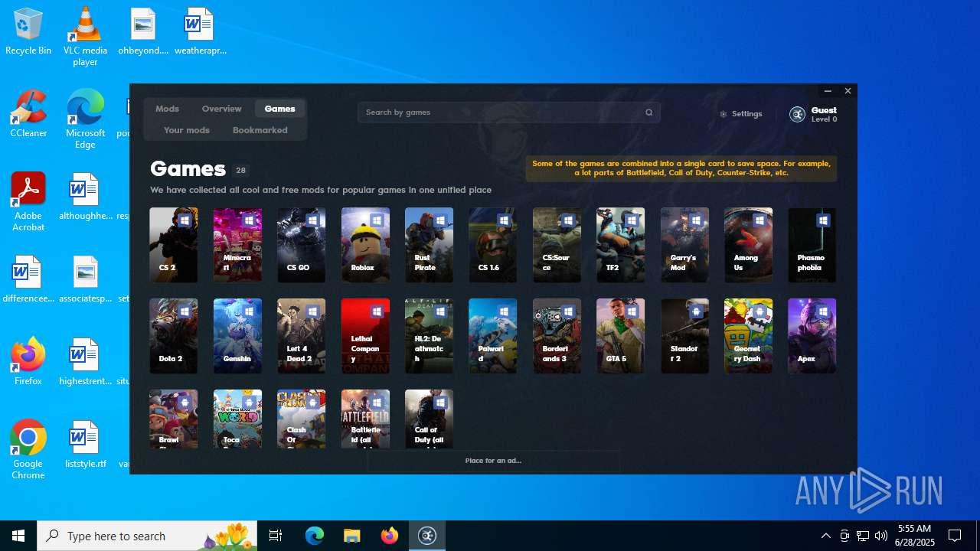Open the Clash game card
This screenshot has width=980, height=551.
301,419
